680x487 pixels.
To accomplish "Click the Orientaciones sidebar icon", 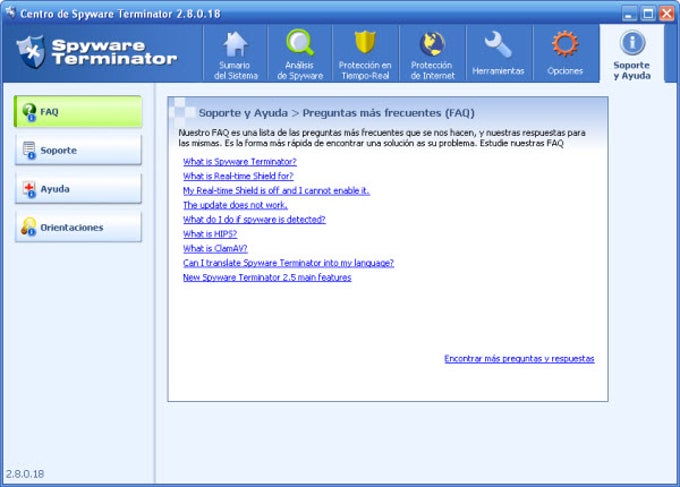I will 29,227.
